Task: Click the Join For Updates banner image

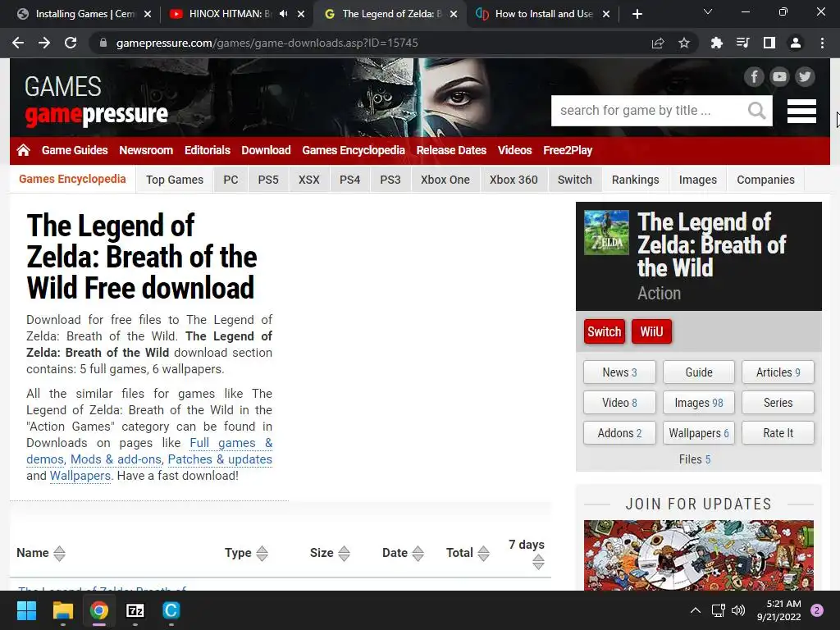Action: (x=699, y=555)
